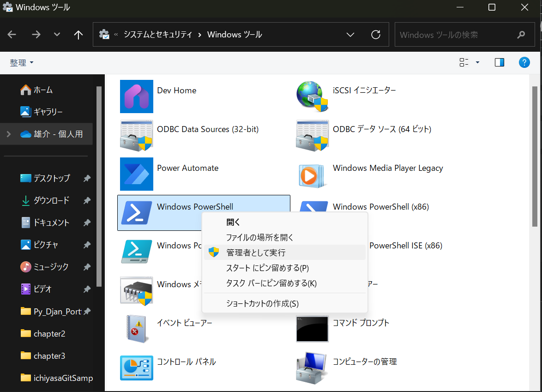Toggle the preview pane button
Viewport: 542px width, 392px height.
pyautogui.click(x=499, y=62)
